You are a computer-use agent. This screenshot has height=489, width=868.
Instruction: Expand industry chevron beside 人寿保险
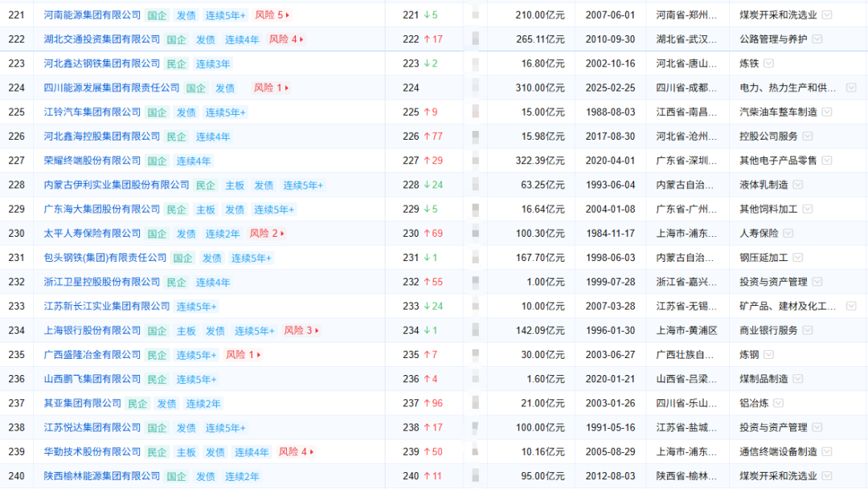click(x=788, y=234)
